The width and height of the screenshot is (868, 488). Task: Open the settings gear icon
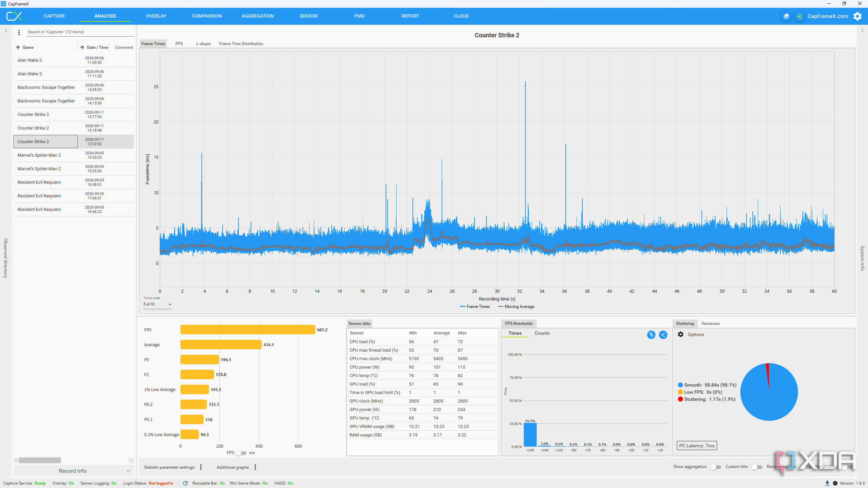(857, 16)
